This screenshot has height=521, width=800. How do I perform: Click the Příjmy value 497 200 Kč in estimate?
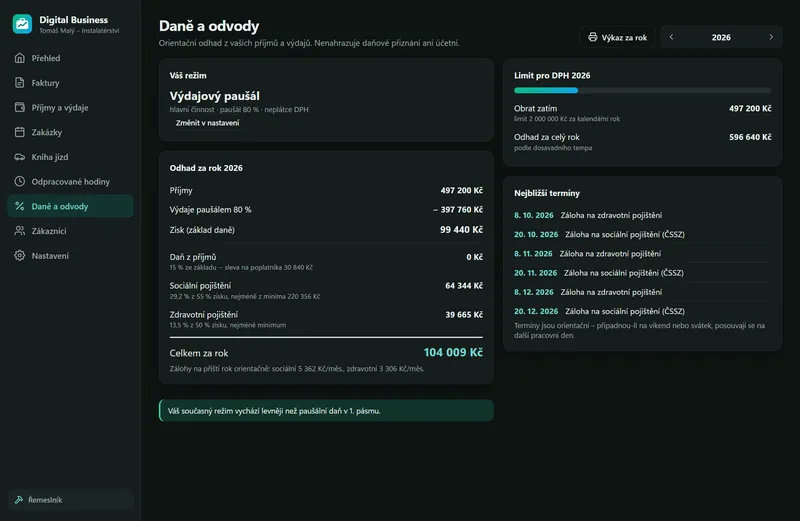click(461, 190)
